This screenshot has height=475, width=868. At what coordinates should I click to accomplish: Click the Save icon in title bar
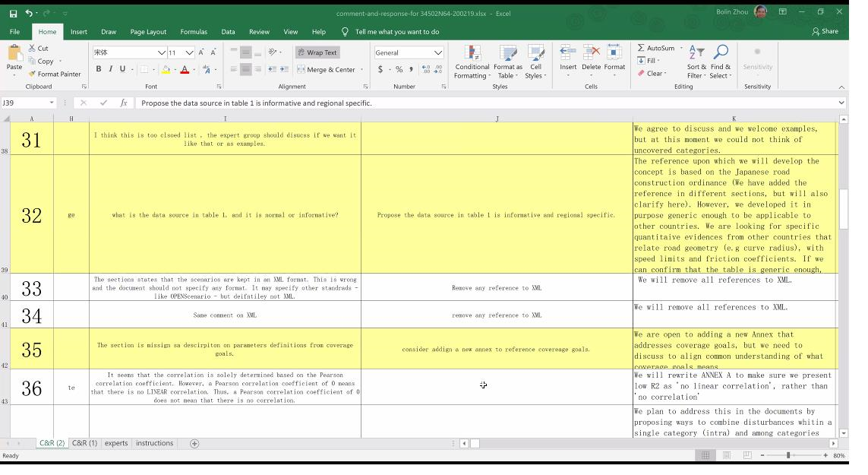click(13, 13)
